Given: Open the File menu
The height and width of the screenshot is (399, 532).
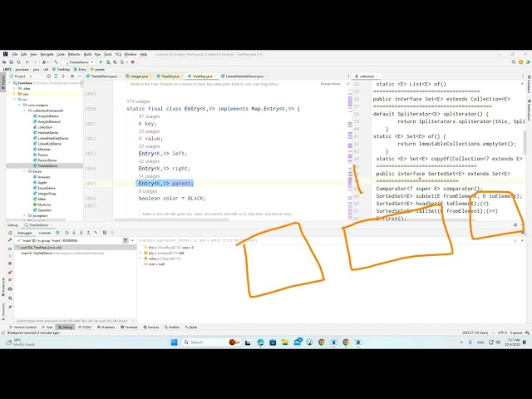Looking at the screenshot, I should pos(15,54).
